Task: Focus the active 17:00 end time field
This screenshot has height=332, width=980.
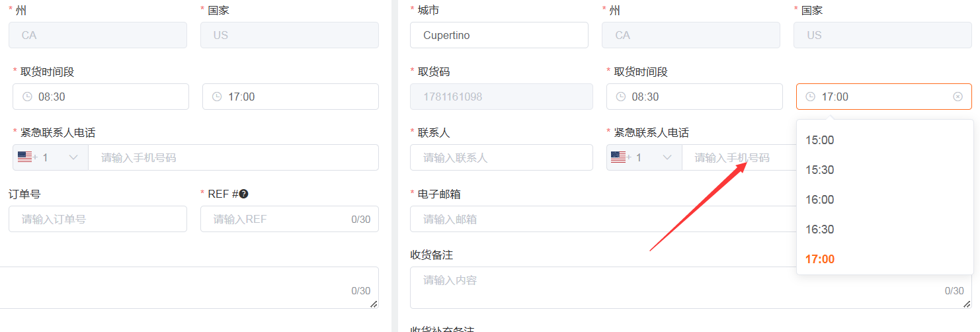Action: point(884,97)
